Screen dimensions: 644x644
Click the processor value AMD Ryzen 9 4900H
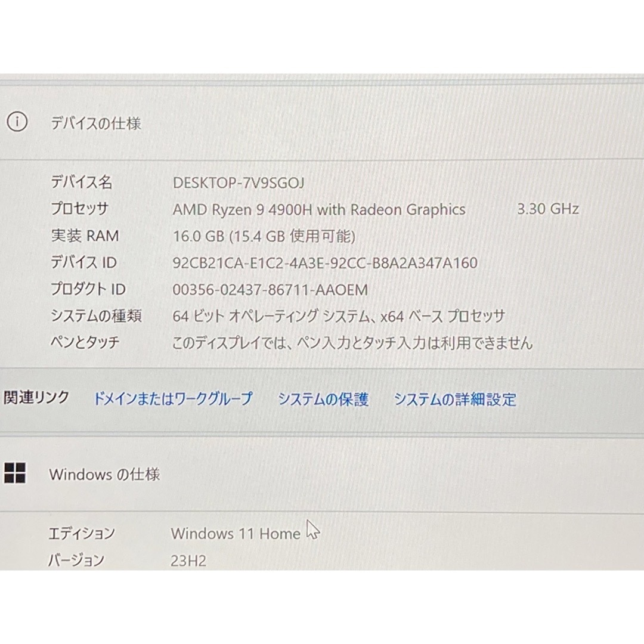[318, 209]
